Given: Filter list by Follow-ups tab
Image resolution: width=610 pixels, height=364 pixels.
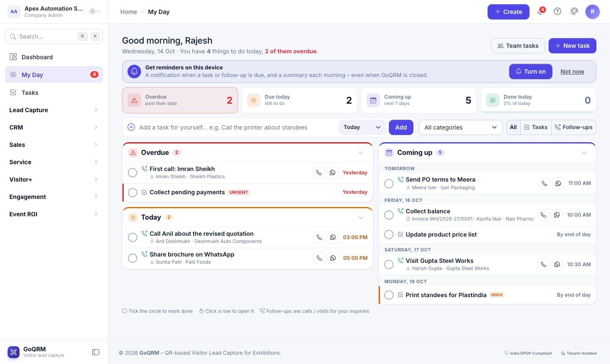Looking at the screenshot, I should click(x=574, y=127).
